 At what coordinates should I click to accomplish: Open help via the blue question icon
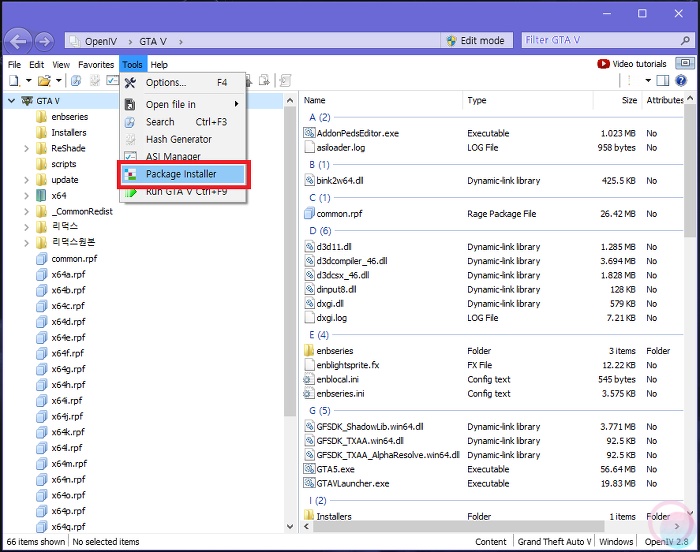pyautogui.click(x=681, y=80)
